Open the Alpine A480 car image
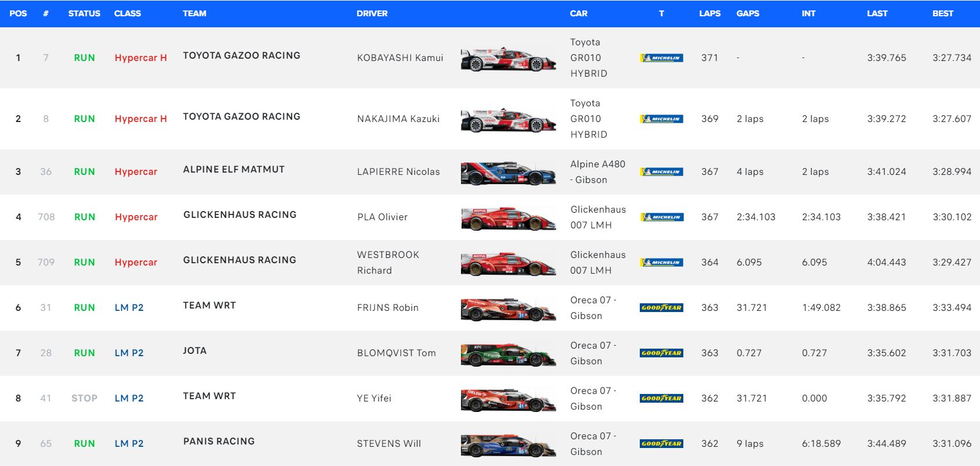 [508, 173]
